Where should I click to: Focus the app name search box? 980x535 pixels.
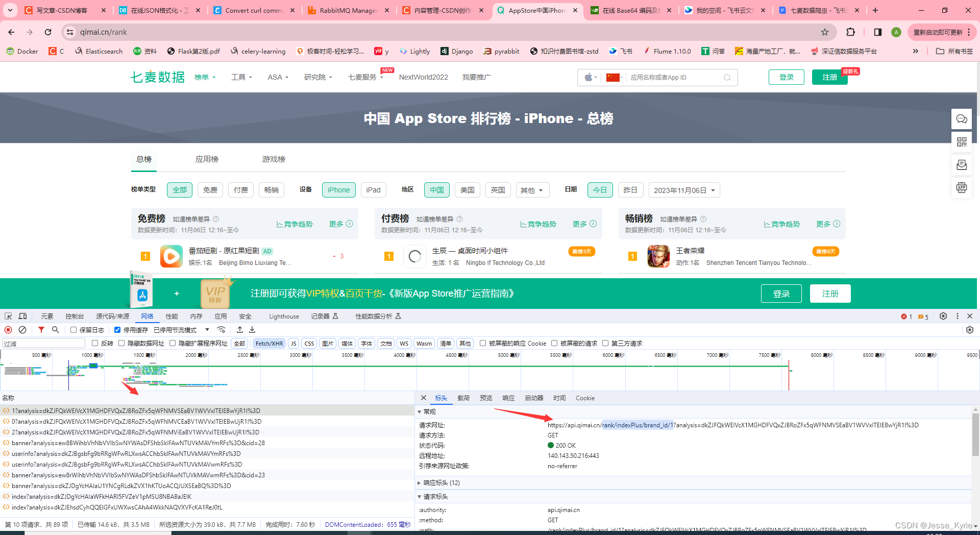pos(675,78)
